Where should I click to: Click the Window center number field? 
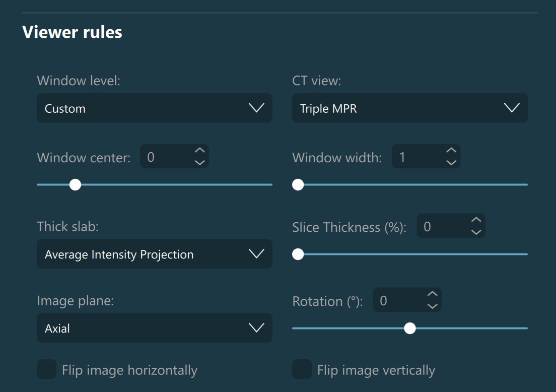(x=165, y=157)
